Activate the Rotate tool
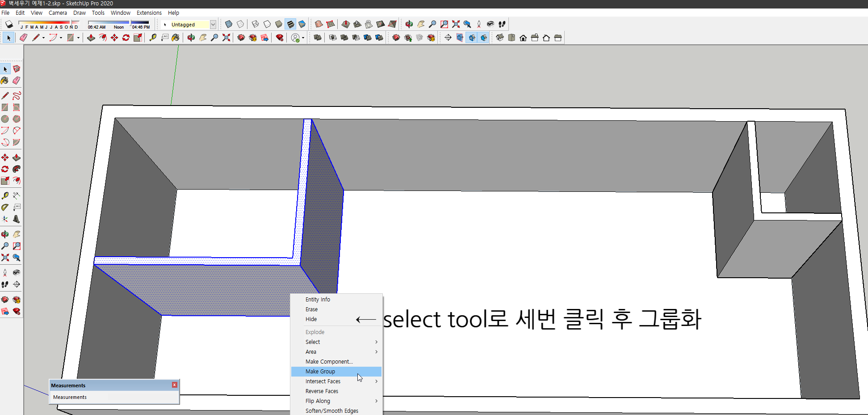The image size is (868, 415). (125, 38)
